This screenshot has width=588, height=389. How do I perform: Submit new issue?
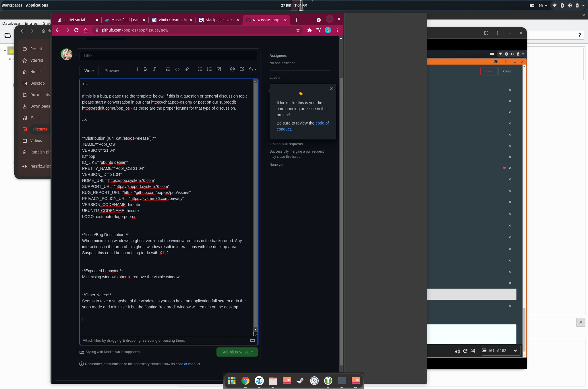[x=237, y=352]
